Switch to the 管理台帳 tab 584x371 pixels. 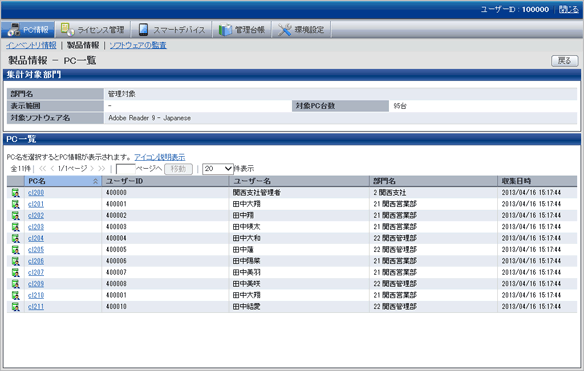tap(242, 29)
